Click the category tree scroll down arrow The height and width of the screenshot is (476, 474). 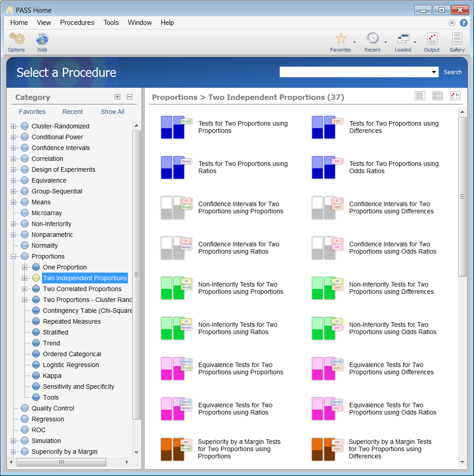[x=136, y=452]
